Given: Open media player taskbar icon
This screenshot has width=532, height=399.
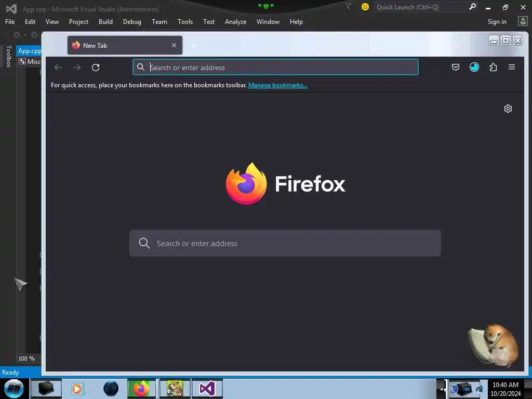Looking at the screenshot, I should pos(77,389).
